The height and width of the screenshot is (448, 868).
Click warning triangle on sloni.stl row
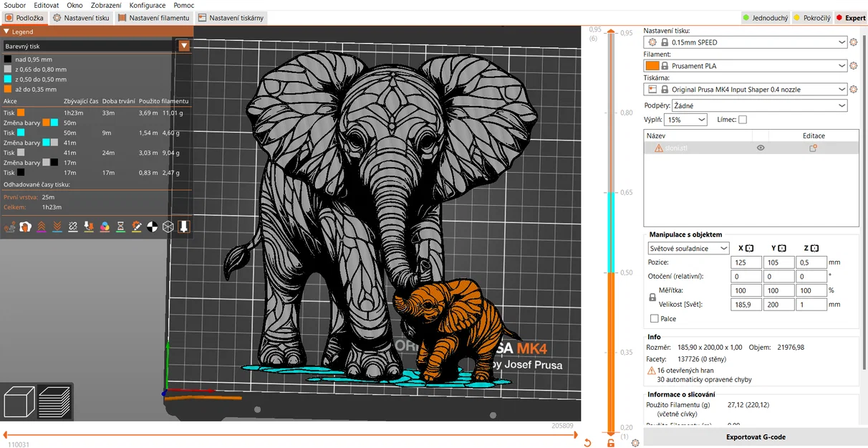tap(659, 148)
